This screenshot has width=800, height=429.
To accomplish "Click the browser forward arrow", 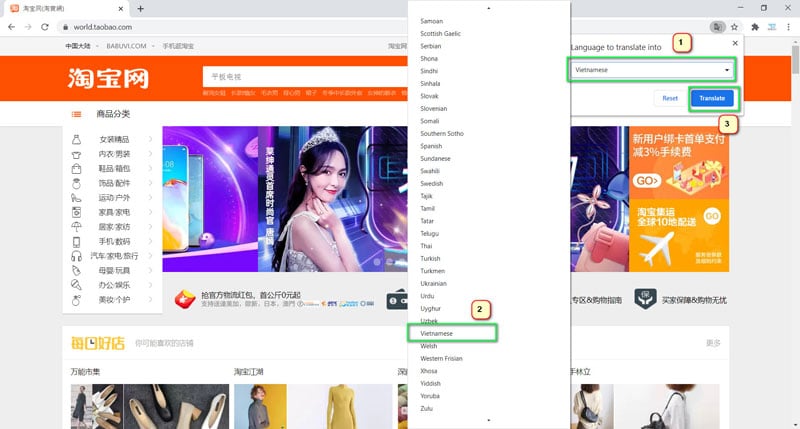I will pyautogui.click(x=28, y=27).
